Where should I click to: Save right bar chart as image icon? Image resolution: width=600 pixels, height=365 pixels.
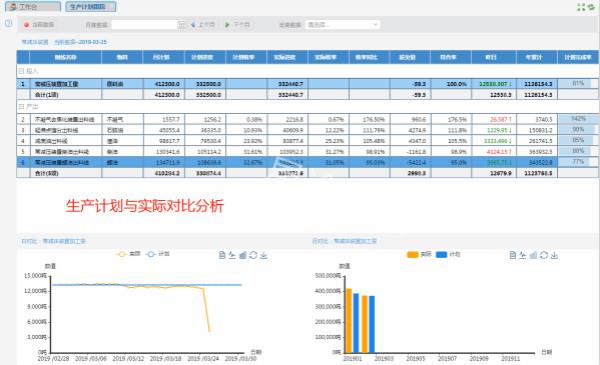(x=554, y=255)
